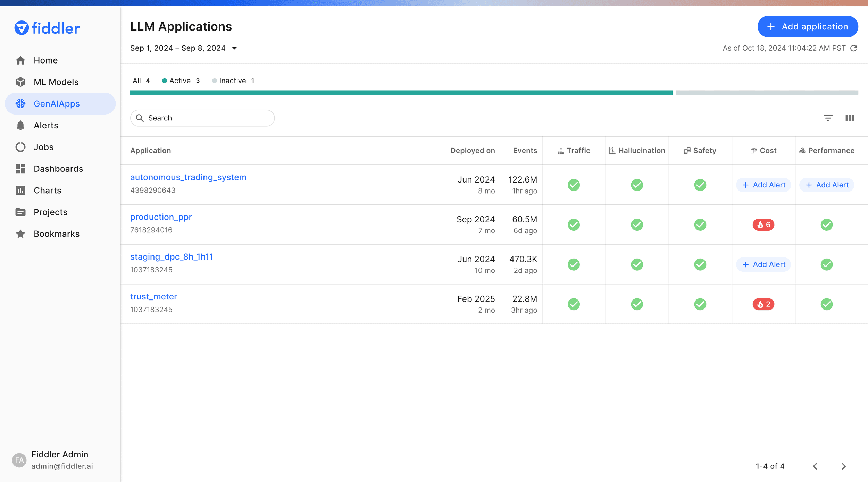Add Cost alert for staging_dpc_8h_1h11
Screen dimensions: 868x482
click(763, 264)
